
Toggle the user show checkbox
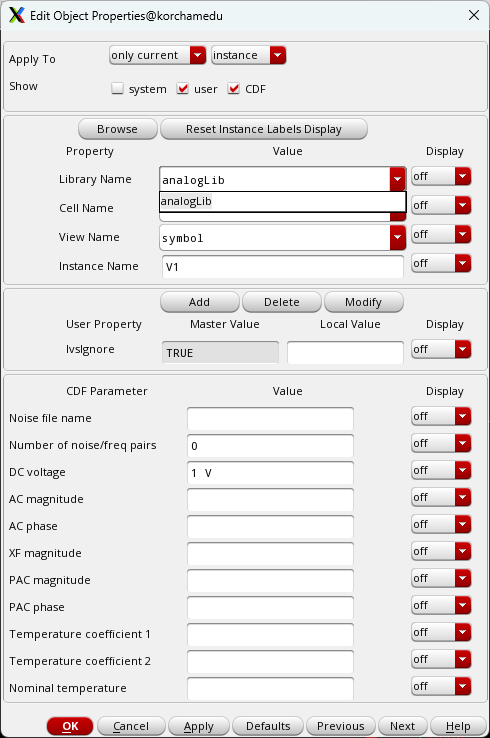point(183,88)
